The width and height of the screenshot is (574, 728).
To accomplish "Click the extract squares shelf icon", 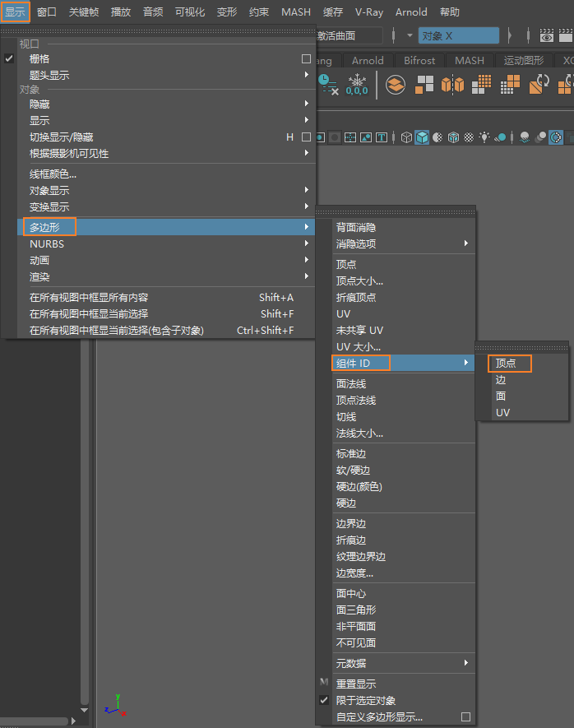I will point(424,85).
